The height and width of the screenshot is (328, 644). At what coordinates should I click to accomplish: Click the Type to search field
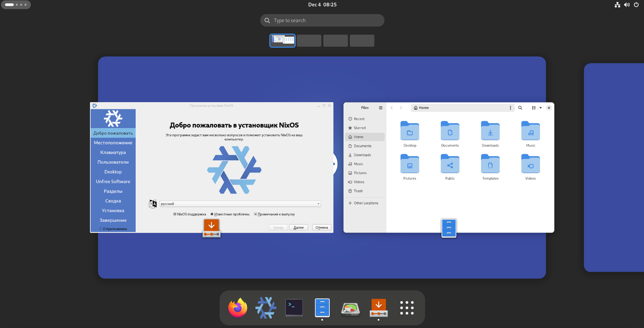coord(322,20)
